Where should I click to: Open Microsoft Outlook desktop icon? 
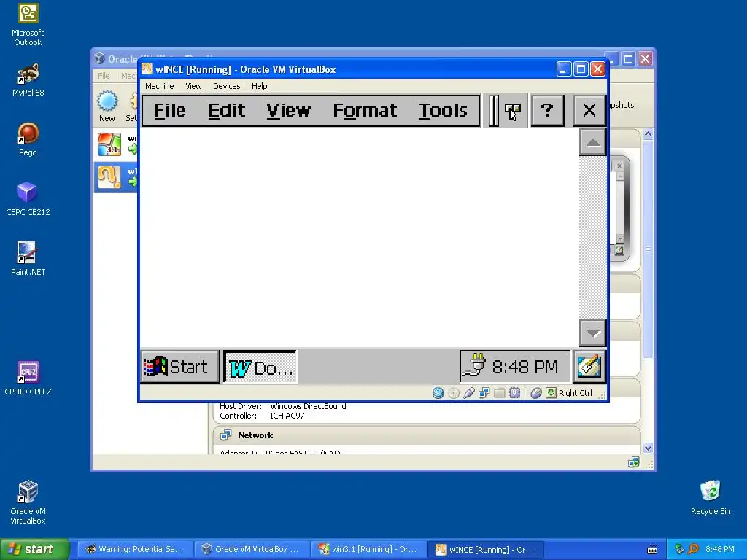tap(28, 25)
